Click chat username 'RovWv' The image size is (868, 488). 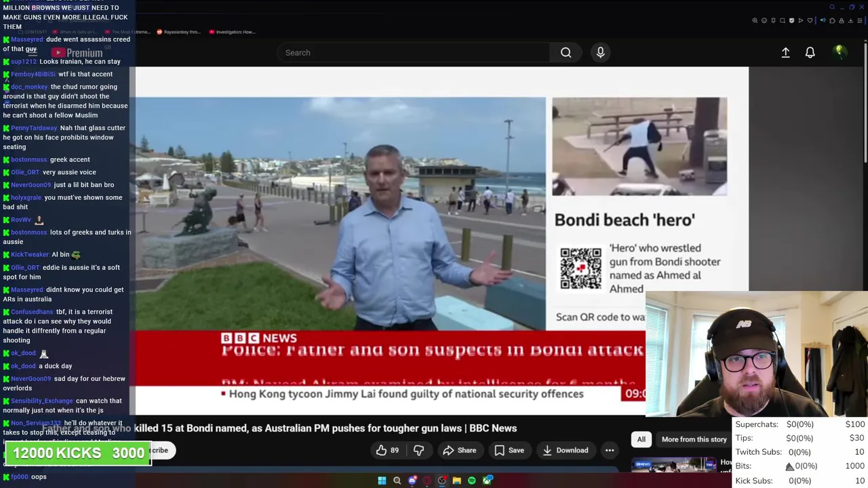coord(21,220)
